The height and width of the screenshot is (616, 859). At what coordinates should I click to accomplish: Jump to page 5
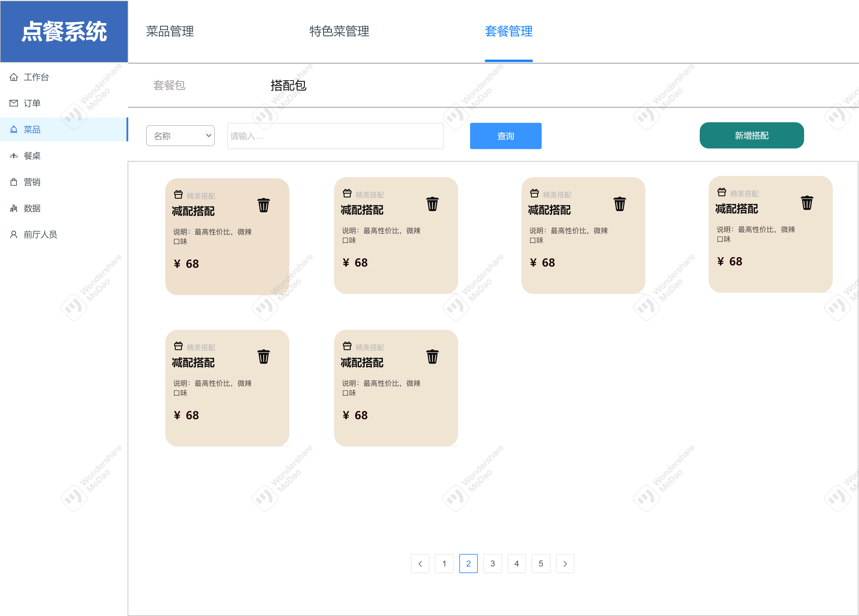[x=541, y=564]
